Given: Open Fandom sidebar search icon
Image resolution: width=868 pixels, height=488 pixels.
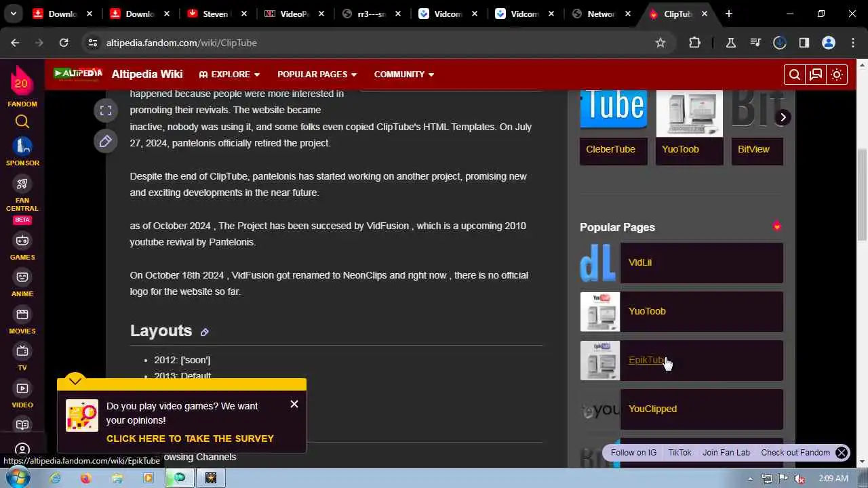Looking at the screenshot, I should 22,122.
